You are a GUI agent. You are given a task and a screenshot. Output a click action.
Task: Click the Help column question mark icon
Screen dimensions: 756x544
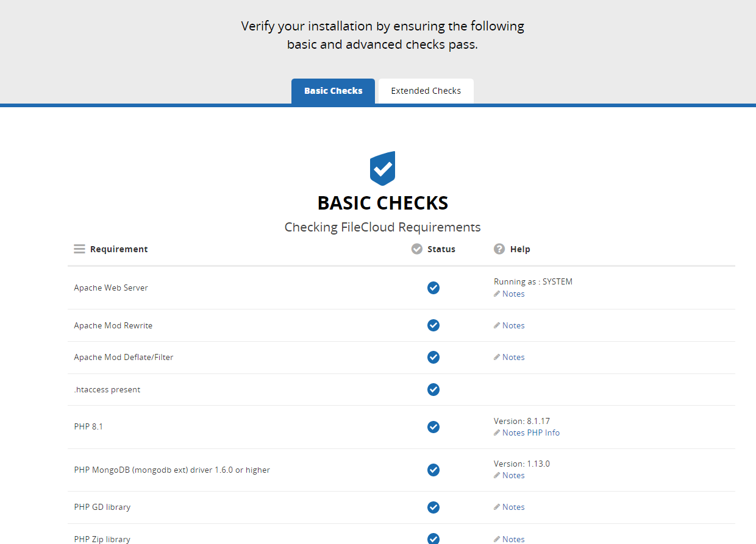click(499, 249)
